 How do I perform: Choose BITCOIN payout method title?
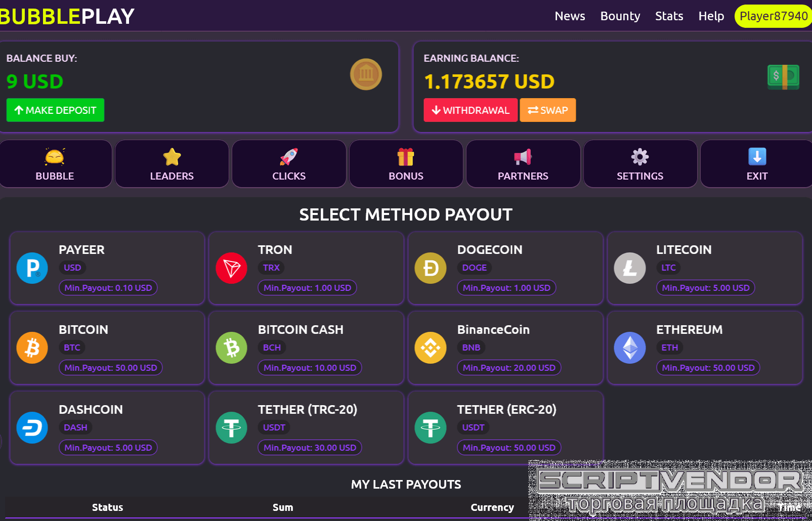coord(83,330)
